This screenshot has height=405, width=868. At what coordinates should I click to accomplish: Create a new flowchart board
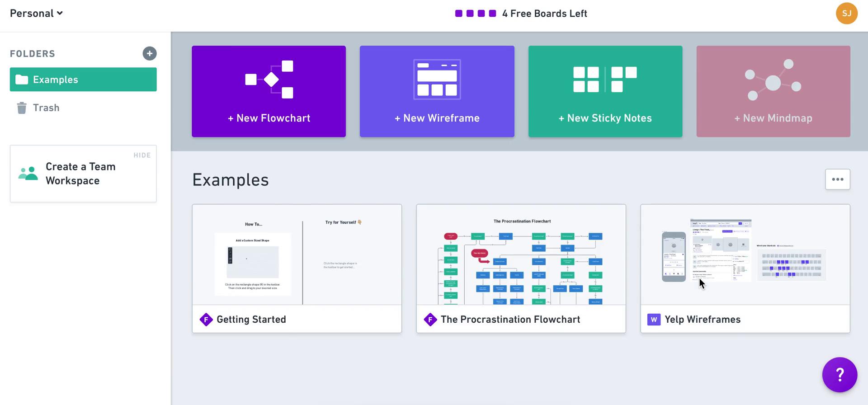click(x=269, y=91)
